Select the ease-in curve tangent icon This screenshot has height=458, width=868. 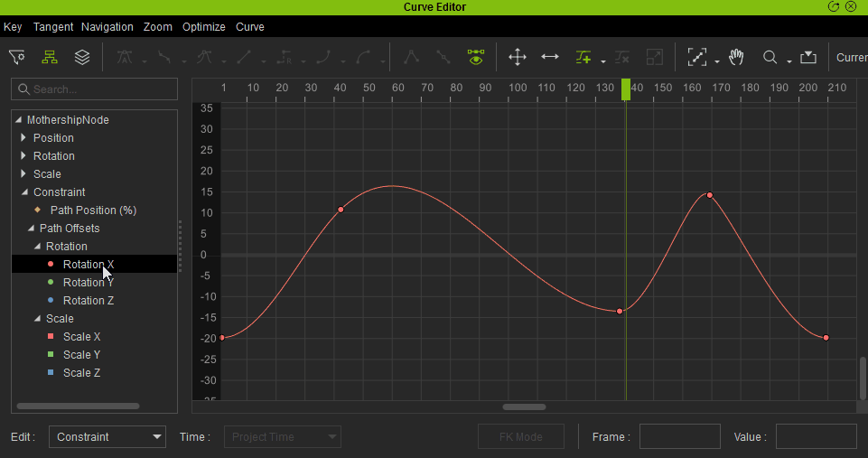324,57
